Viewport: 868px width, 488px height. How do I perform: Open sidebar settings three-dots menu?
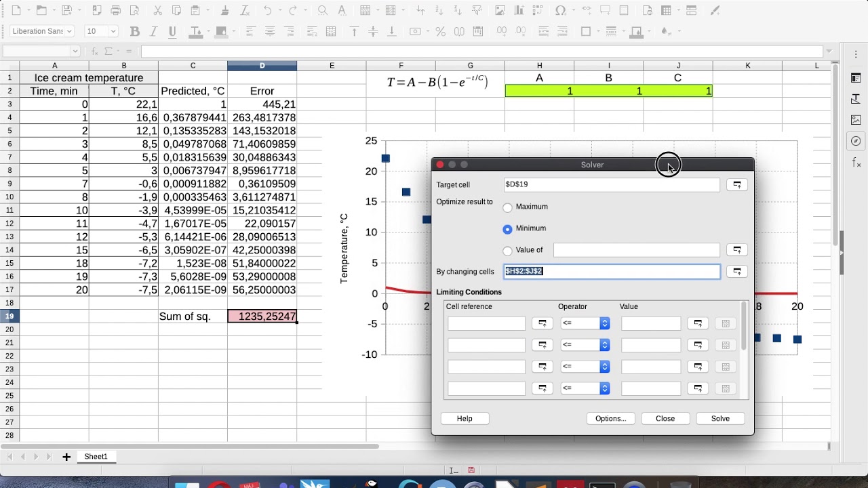[x=856, y=54]
